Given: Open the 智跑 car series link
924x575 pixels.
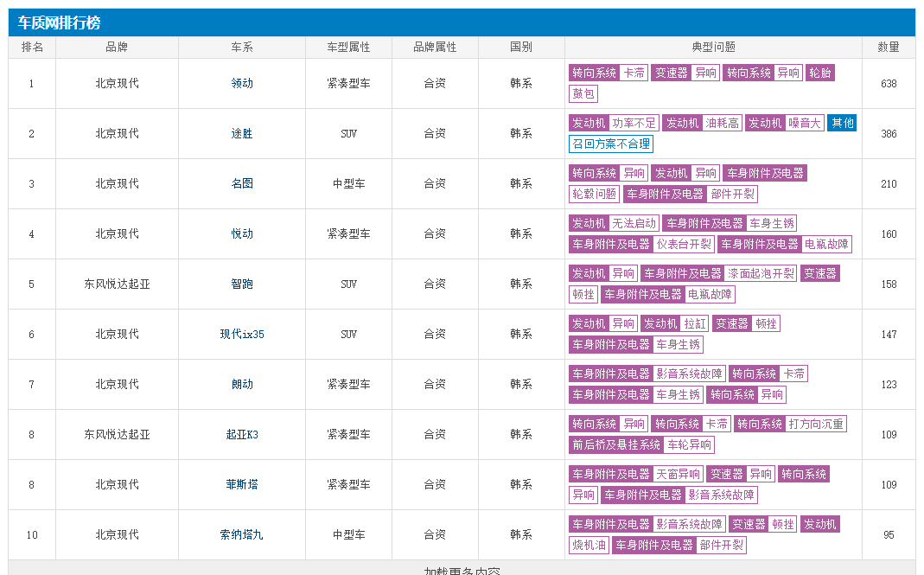Looking at the screenshot, I should click(242, 284).
